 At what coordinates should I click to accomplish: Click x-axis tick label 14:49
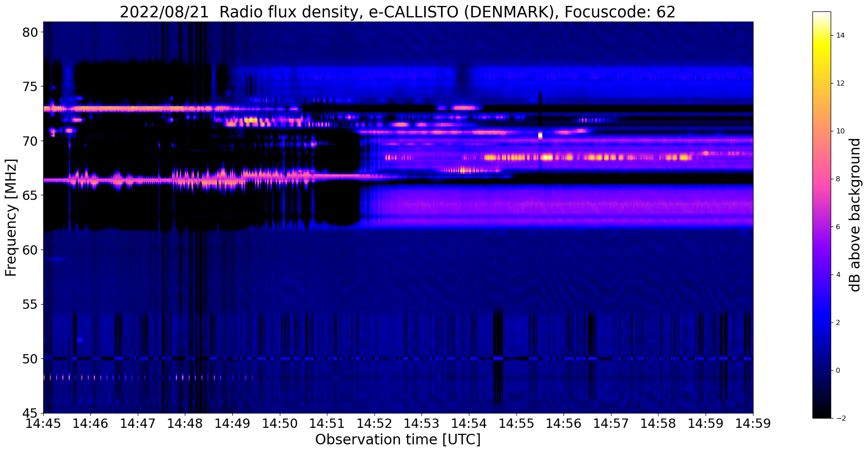coord(232,423)
